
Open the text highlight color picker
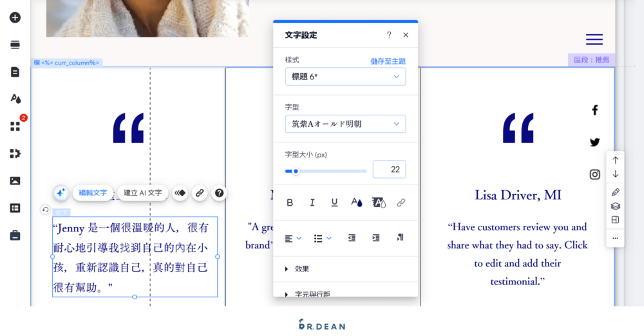tap(379, 203)
